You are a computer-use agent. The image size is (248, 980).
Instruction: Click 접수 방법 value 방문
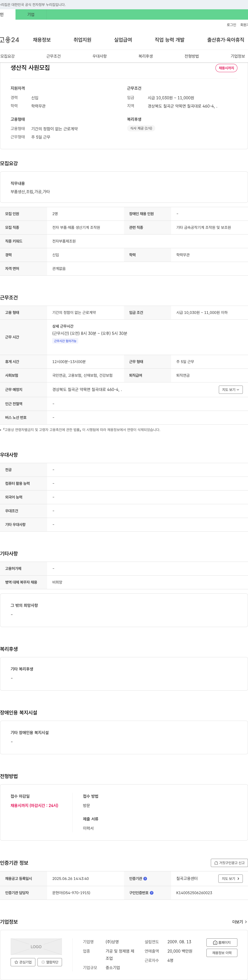tap(86, 806)
